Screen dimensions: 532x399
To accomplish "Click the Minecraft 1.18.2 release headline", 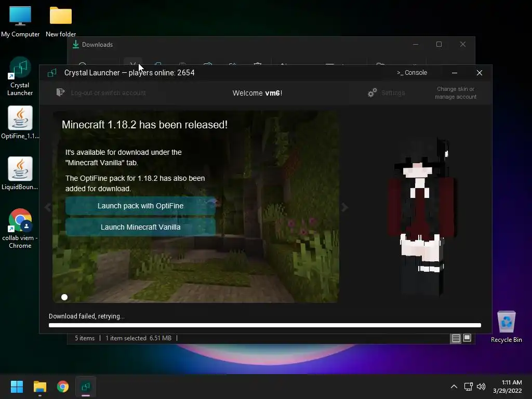I will (x=144, y=125).
